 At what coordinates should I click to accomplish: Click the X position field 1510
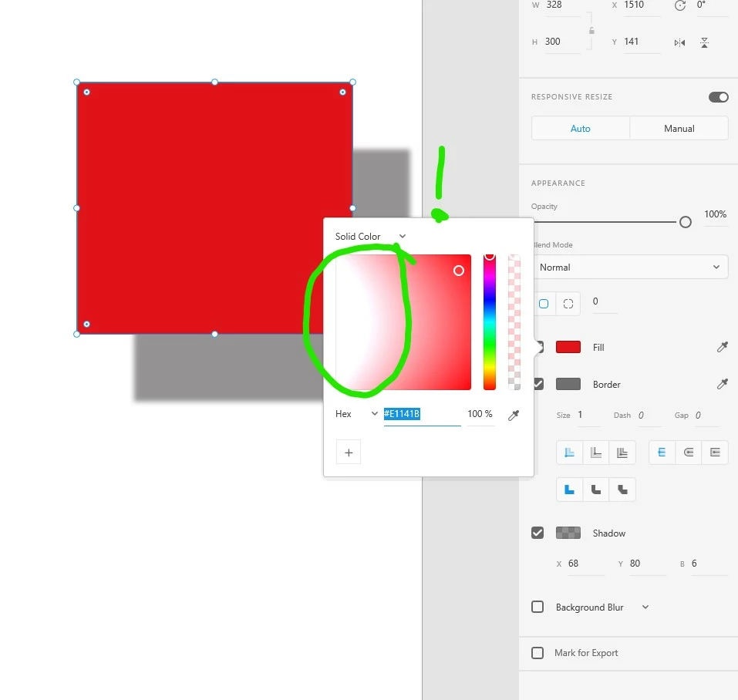[x=642, y=5]
